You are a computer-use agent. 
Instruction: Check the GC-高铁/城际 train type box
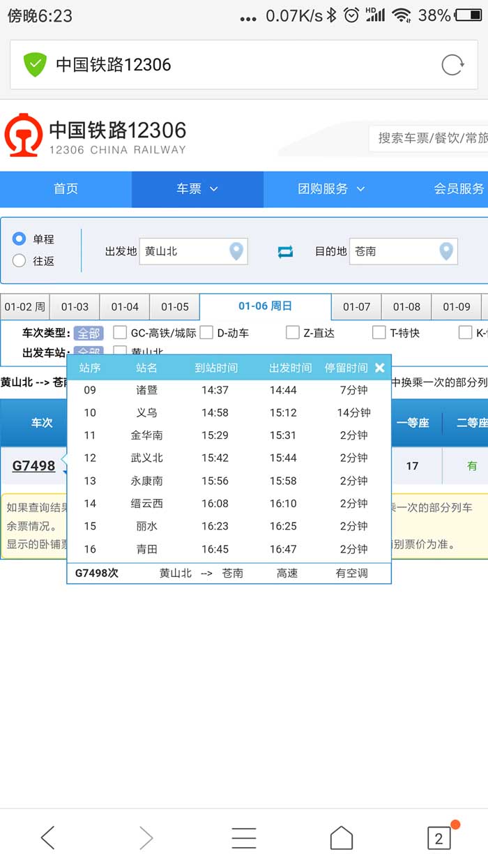[120, 333]
